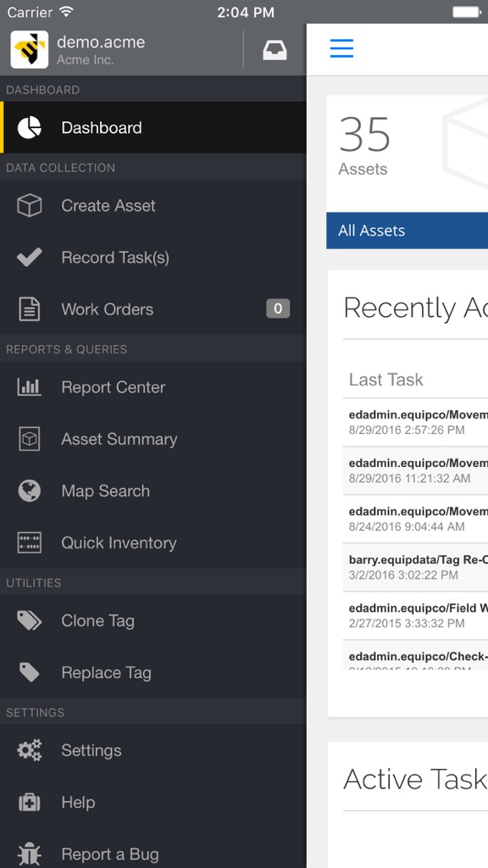The width and height of the screenshot is (488, 868).
Task: Choose Replace Tag utility
Action: (152, 672)
